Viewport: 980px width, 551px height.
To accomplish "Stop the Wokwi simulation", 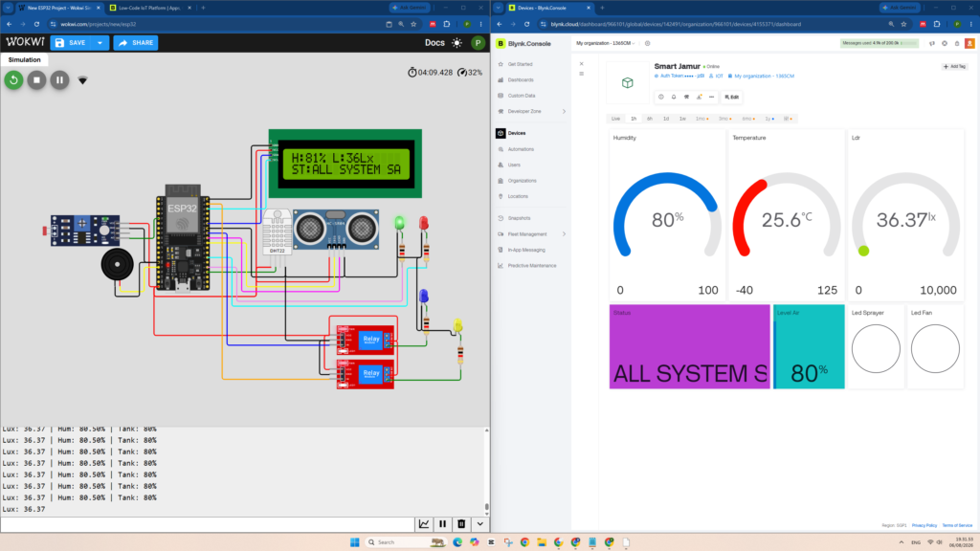I will pyautogui.click(x=37, y=80).
